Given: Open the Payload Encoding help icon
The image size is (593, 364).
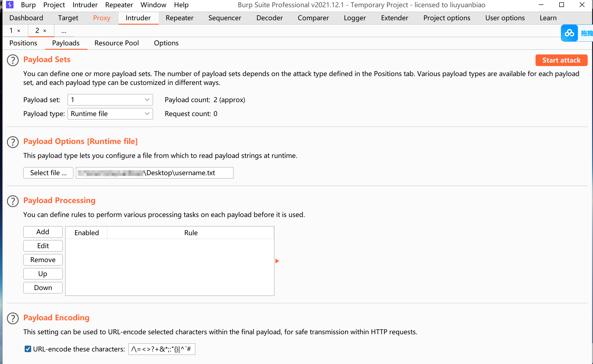Looking at the screenshot, I should pos(13,318).
